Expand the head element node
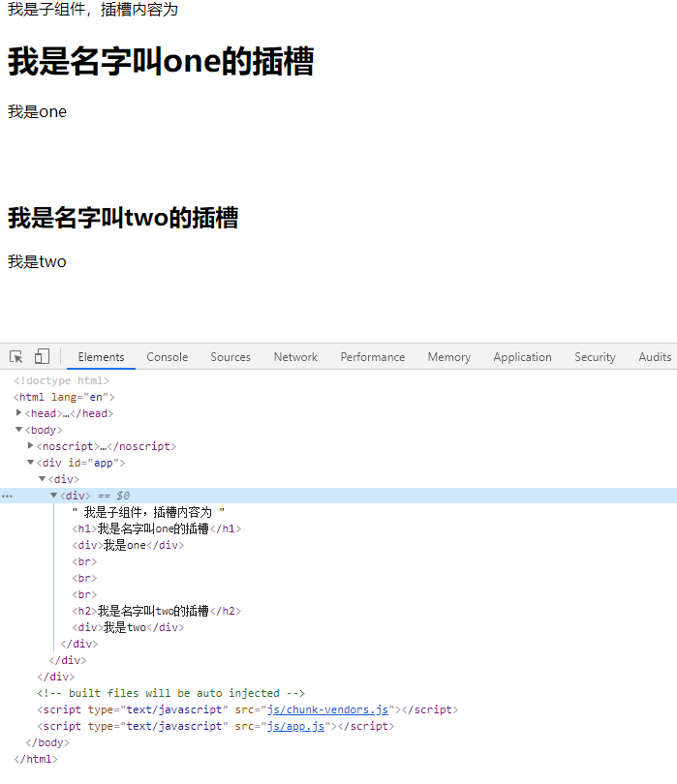Image resolution: width=677 pixels, height=784 pixels. pyautogui.click(x=19, y=413)
